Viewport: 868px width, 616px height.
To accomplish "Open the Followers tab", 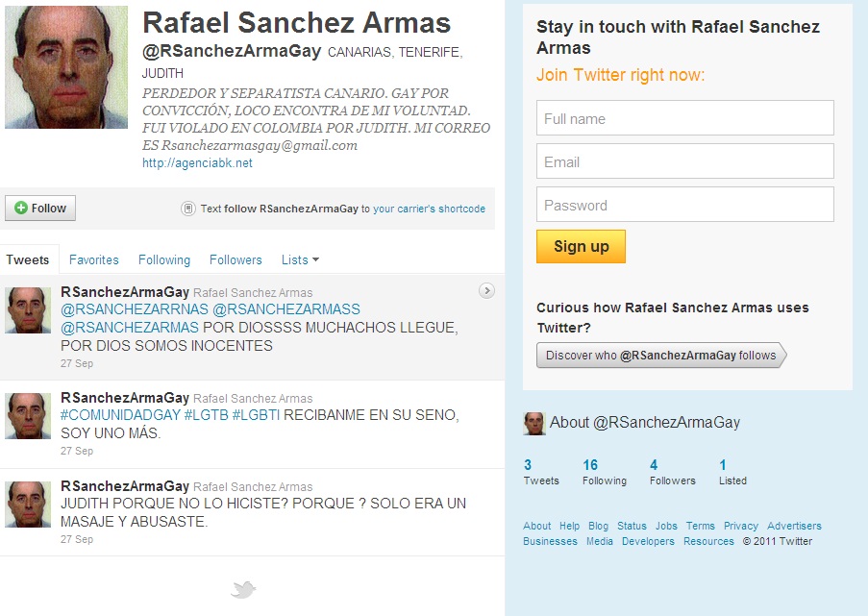I will coord(236,259).
